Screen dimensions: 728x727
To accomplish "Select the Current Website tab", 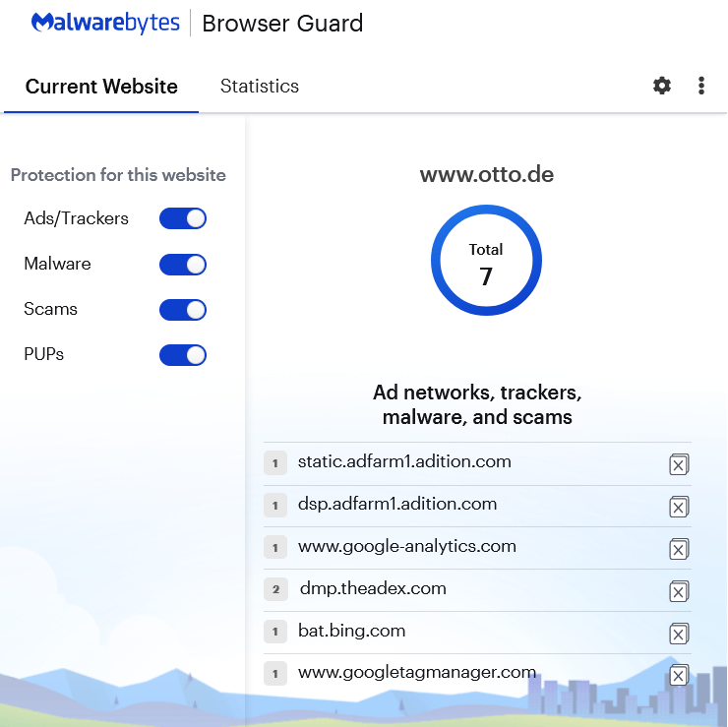I will click(x=101, y=87).
